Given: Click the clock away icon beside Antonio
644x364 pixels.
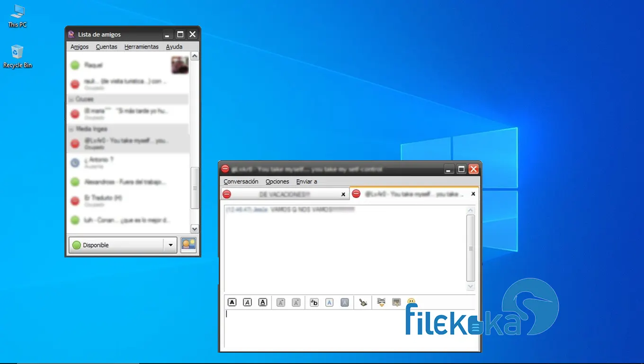Looking at the screenshot, I should tap(75, 163).
